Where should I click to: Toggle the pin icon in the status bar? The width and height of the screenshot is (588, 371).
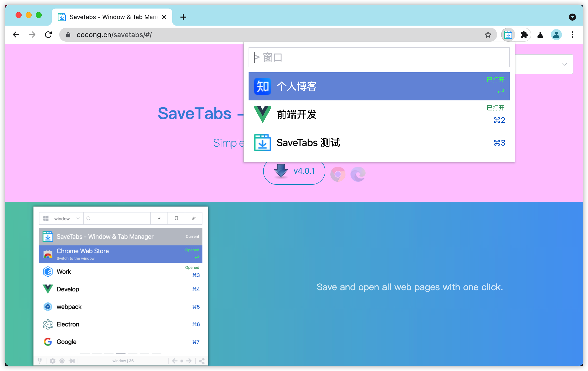[72, 361]
